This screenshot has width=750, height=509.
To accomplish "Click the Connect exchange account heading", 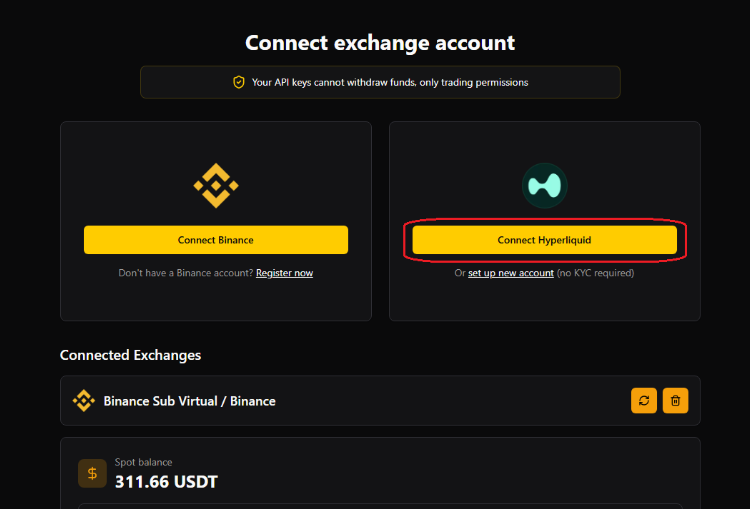I will [380, 43].
